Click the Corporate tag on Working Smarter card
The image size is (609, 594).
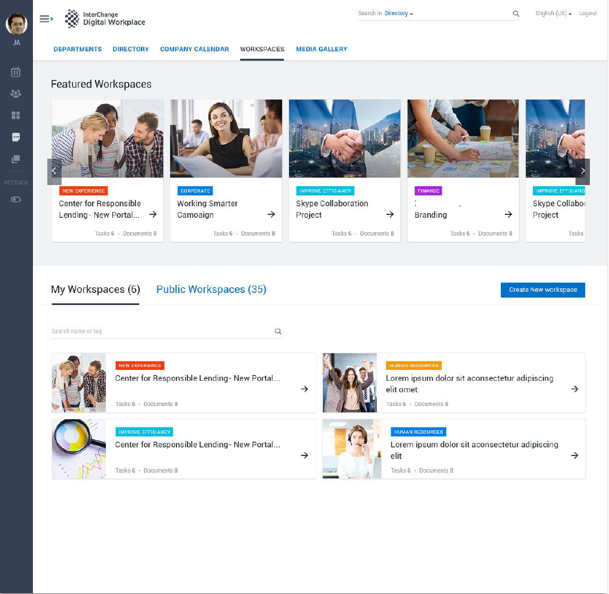195,191
